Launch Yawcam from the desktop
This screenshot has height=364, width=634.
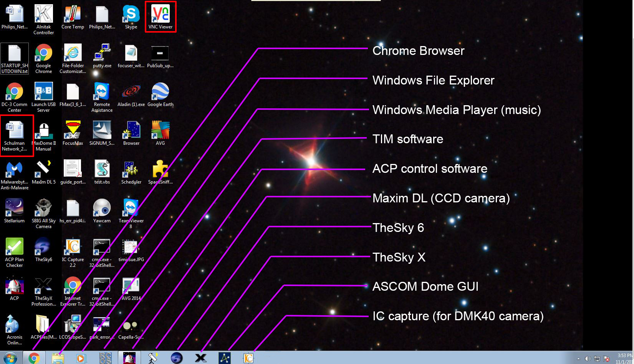coord(102,211)
